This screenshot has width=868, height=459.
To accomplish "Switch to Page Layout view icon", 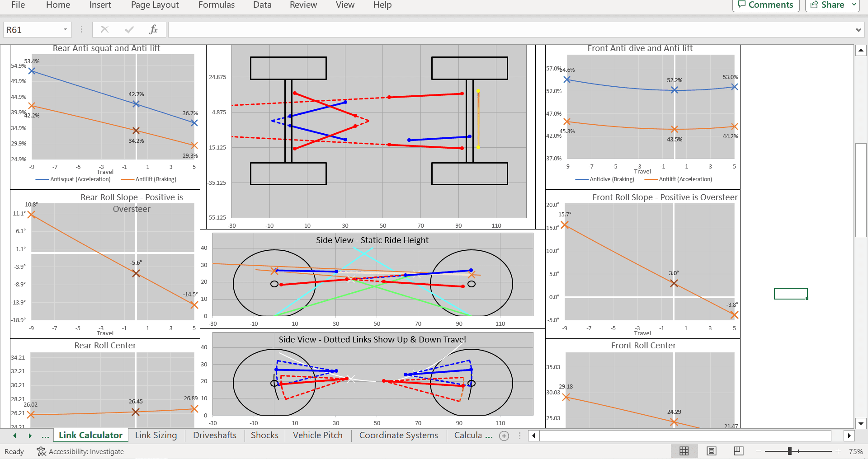I will click(712, 451).
